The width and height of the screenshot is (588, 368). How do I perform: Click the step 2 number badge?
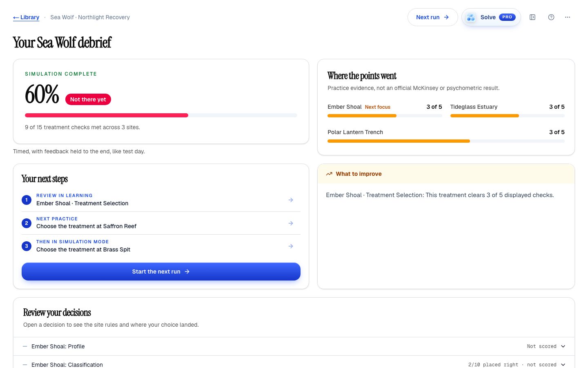27,223
